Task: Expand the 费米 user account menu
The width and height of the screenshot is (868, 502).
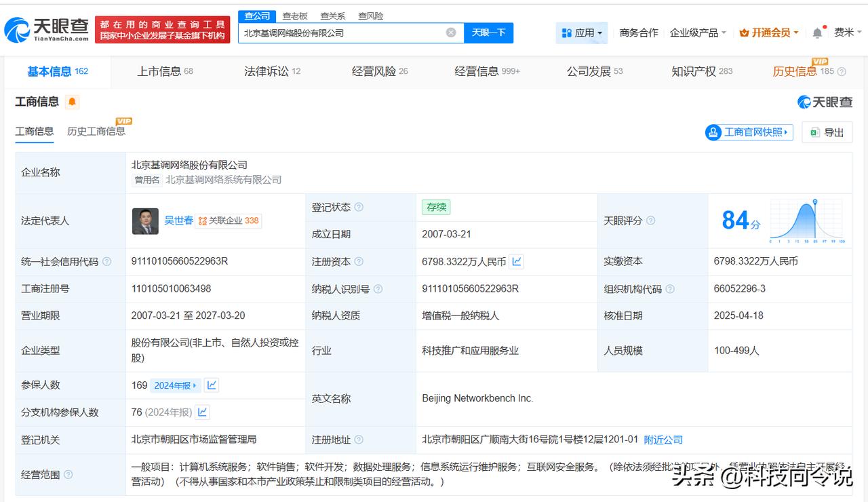Action: 848,33
